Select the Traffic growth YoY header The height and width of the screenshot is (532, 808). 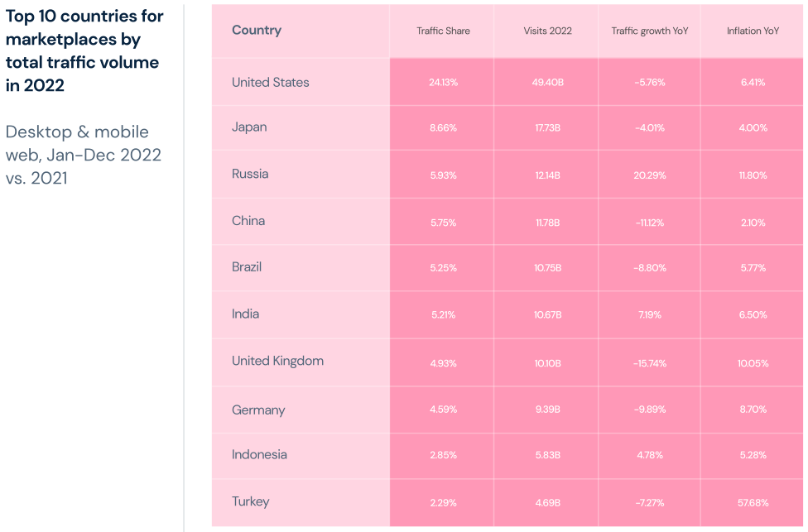[650, 31]
